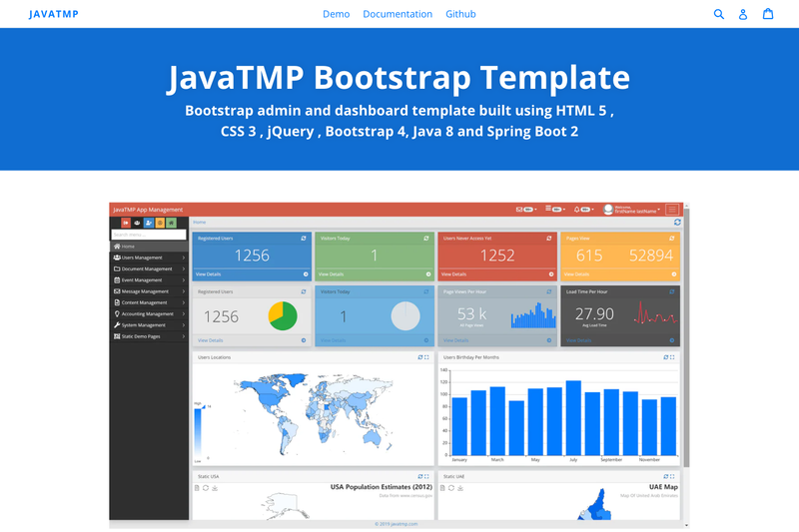Click View Details on Page Views Per Hour card

[x=456, y=340]
